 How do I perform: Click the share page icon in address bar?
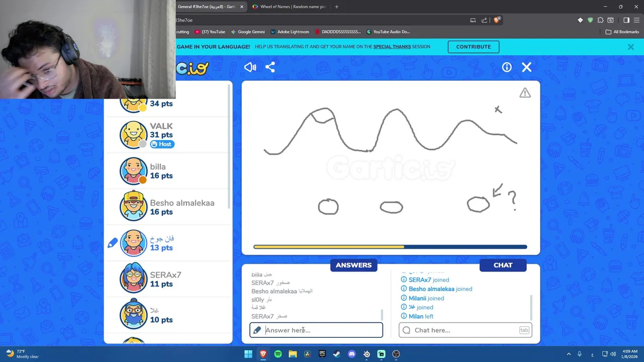coord(484,20)
